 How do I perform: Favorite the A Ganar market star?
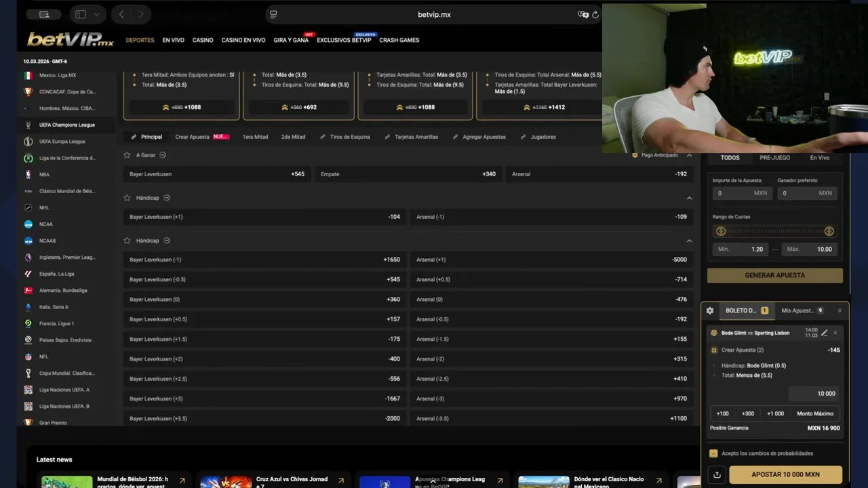[x=127, y=155]
